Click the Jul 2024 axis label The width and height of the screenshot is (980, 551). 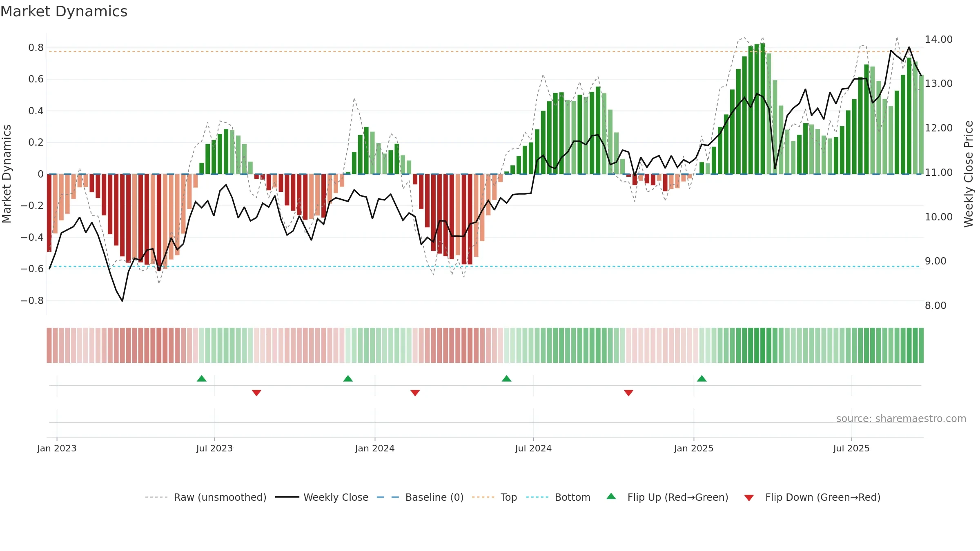(x=533, y=448)
